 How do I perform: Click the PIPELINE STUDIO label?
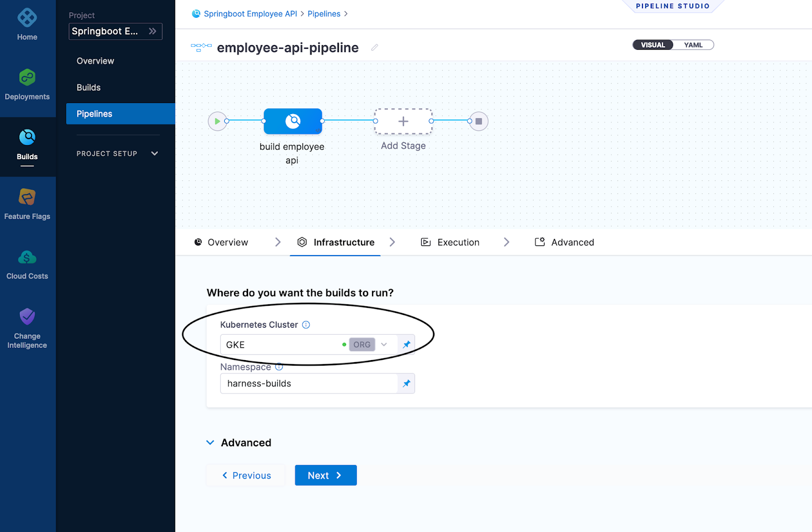pos(673,6)
